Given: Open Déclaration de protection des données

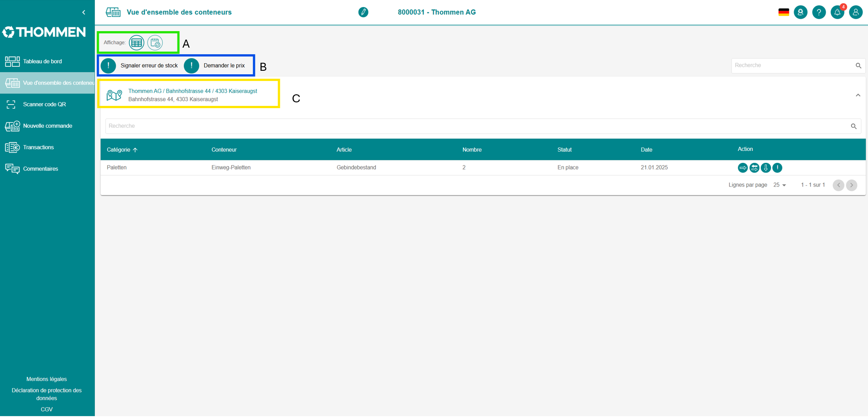Looking at the screenshot, I should [x=47, y=394].
